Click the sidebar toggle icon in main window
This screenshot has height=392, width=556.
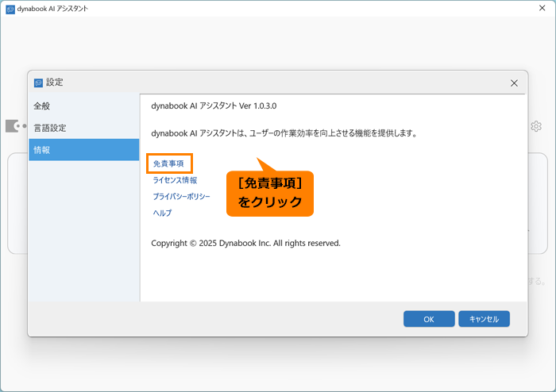coord(16,126)
